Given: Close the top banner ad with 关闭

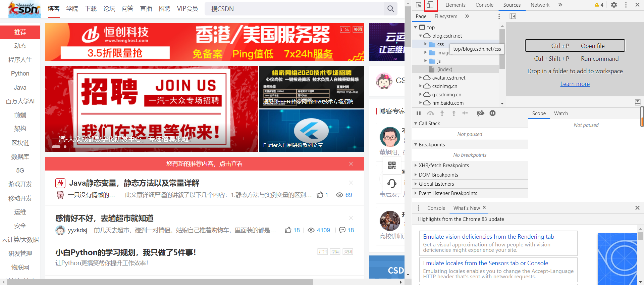Looking at the screenshot, I should click(x=358, y=29).
